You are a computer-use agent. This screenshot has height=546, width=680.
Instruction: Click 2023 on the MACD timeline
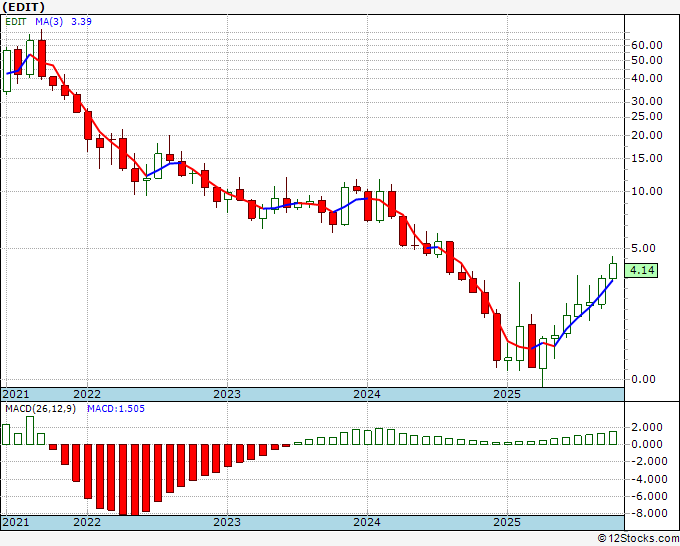227,522
